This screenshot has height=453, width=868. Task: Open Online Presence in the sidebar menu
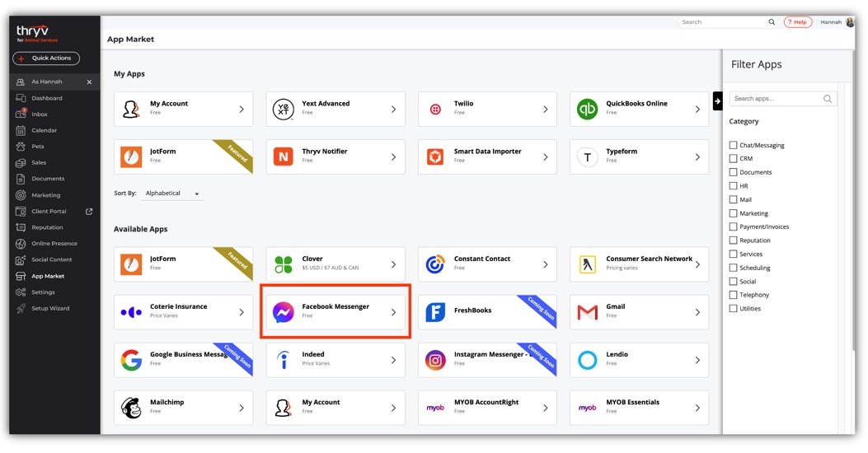coord(54,243)
